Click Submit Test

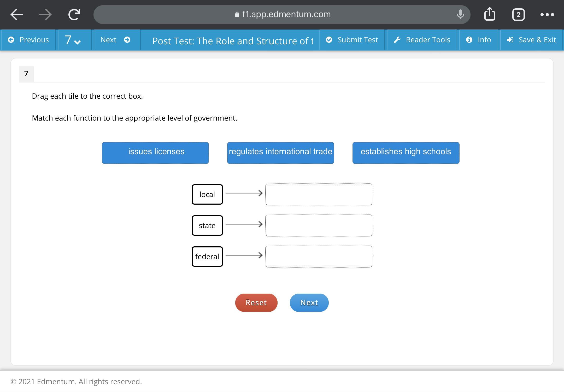click(x=352, y=40)
